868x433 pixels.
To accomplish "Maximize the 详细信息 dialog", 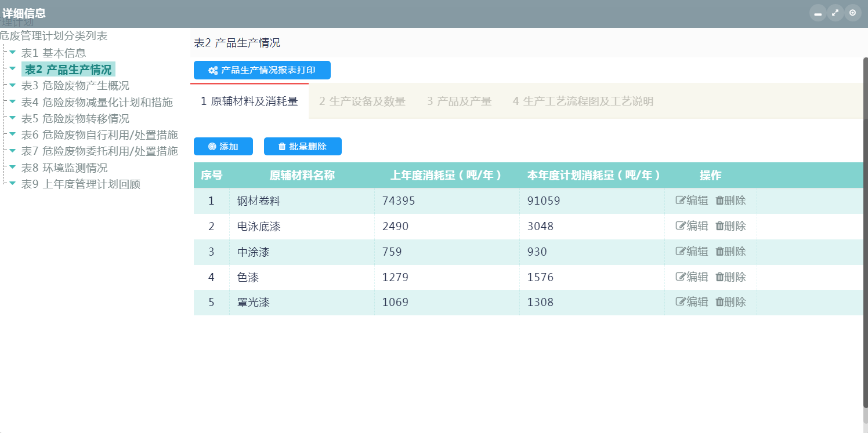I will click(835, 13).
